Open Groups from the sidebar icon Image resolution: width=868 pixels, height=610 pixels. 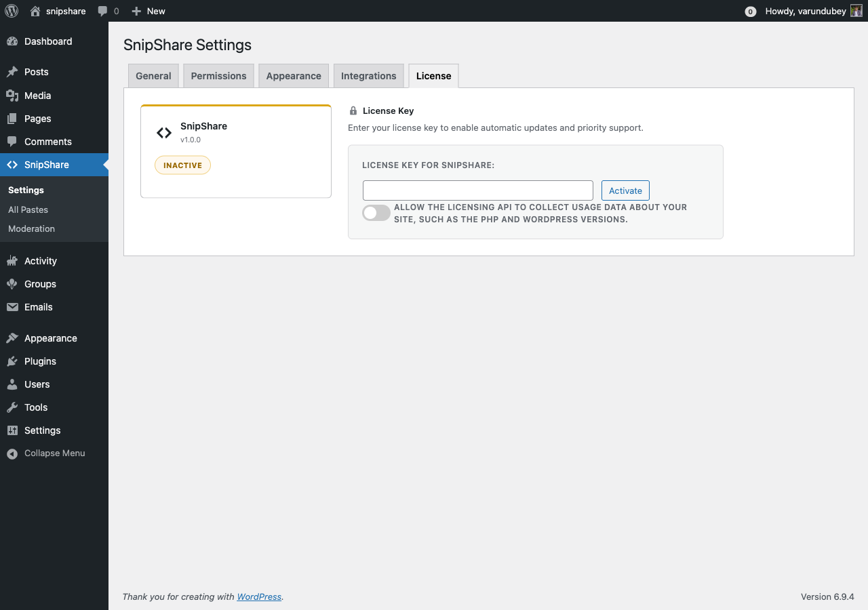[x=12, y=284]
